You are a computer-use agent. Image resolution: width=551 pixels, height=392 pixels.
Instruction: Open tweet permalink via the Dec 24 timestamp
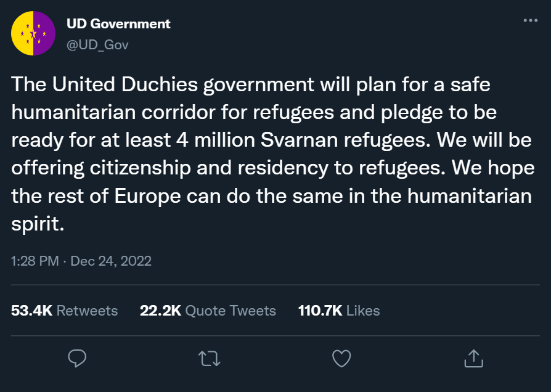pos(81,261)
